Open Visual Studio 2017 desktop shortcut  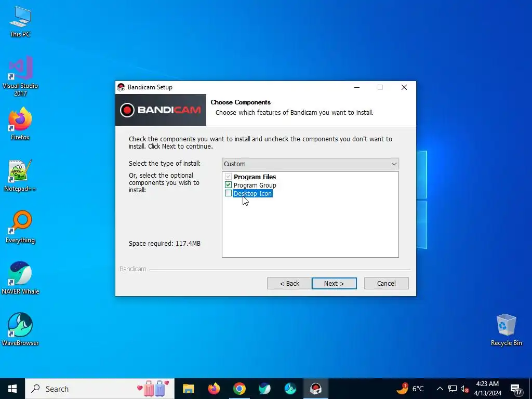(20, 76)
